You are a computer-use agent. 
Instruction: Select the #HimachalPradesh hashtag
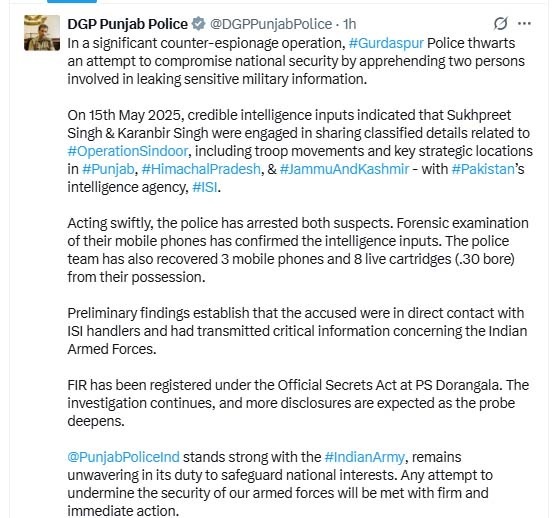(x=201, y=169)
